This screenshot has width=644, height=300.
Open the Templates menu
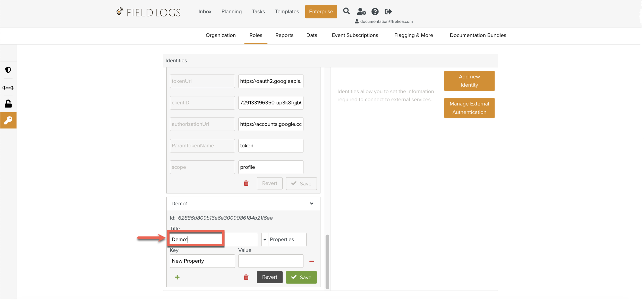coord(287,12)
